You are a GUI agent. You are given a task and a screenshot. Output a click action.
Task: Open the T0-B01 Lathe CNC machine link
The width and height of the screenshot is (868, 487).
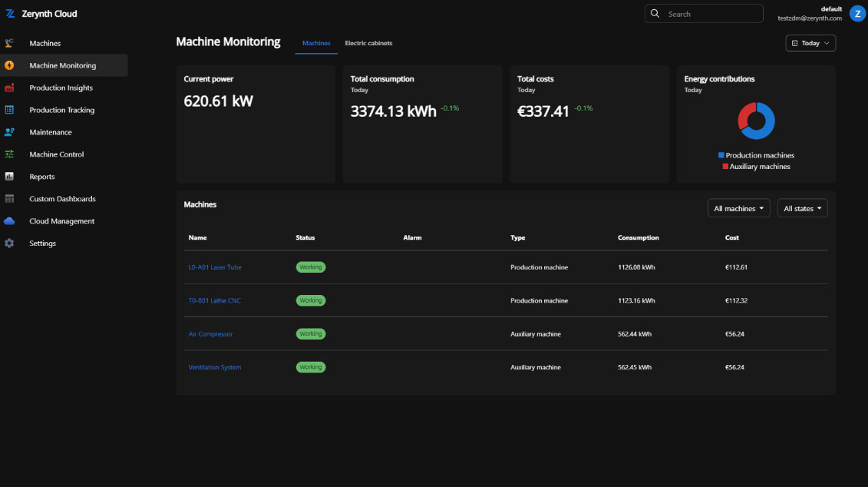point(214,300)
